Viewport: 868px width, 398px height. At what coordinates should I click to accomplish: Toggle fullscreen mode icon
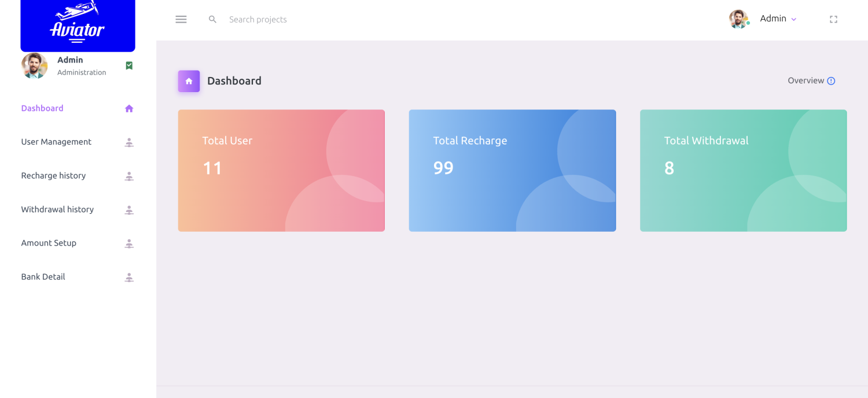pos(833,19)
